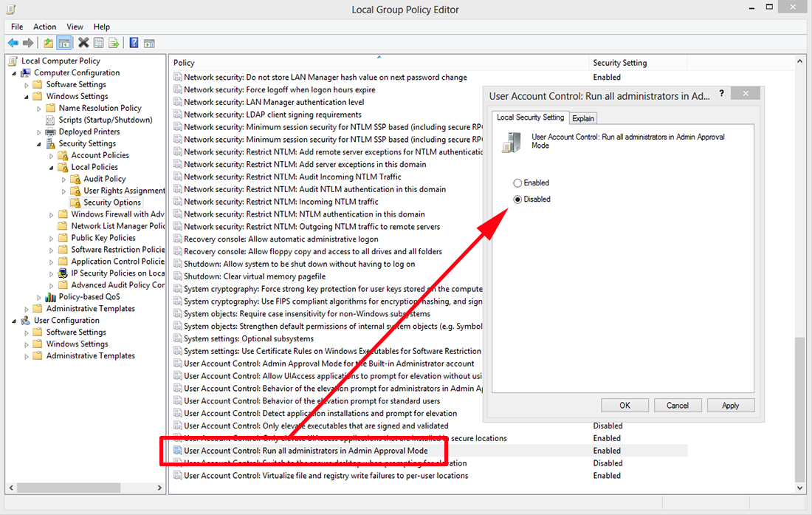812x515 pixels.
Task: Click the Back arrow toolbar icon
Action: 13,43
